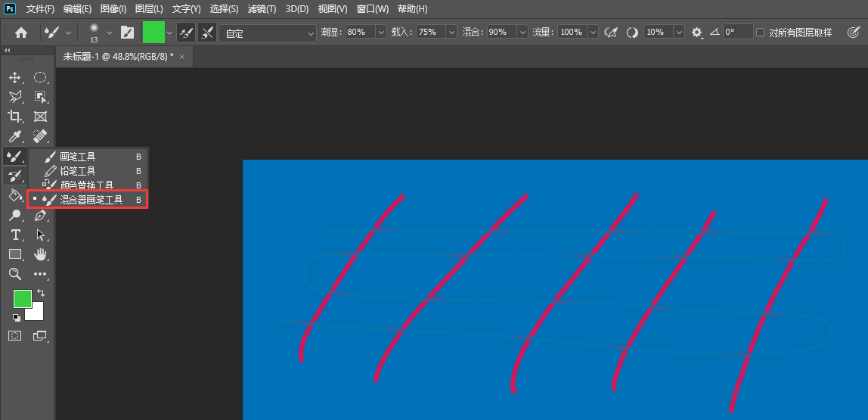The image size is (868, 420).
Task: Change the screen mode
Action: (40, 336)
